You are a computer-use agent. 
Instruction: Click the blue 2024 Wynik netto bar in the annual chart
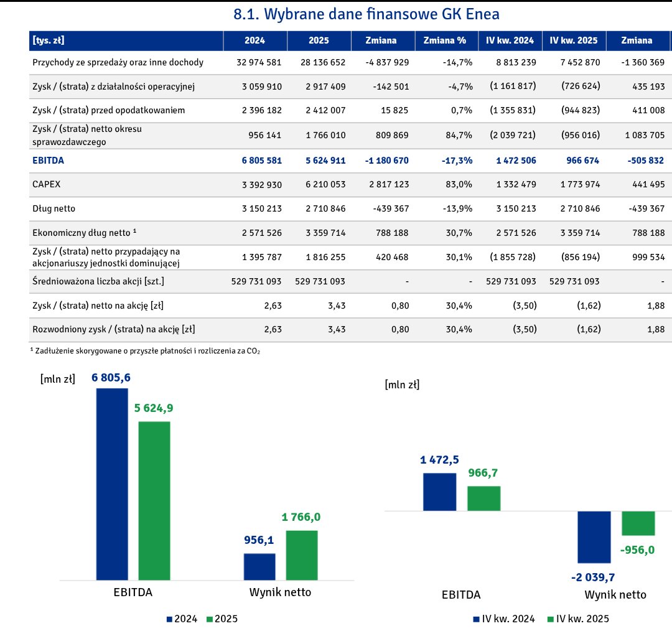259,567
